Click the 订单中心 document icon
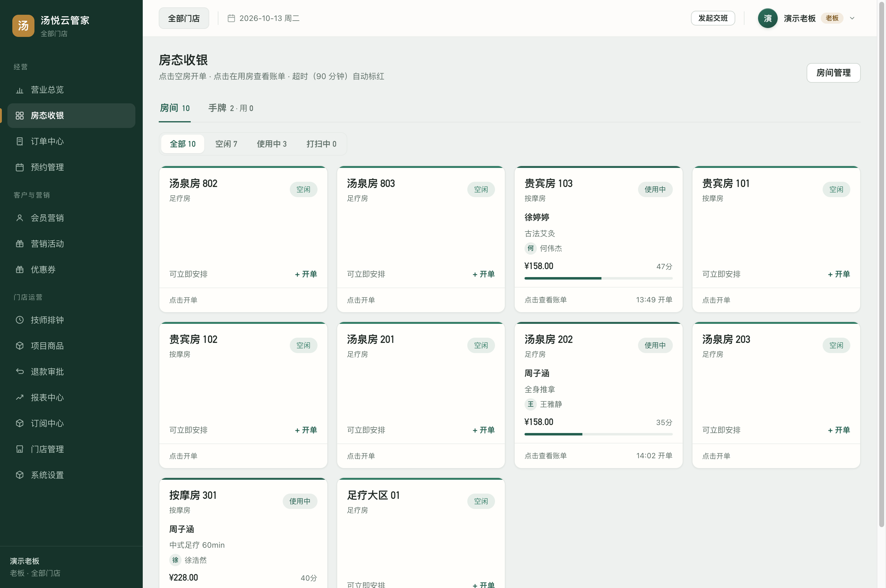886x588 pixels. (19, 141)
